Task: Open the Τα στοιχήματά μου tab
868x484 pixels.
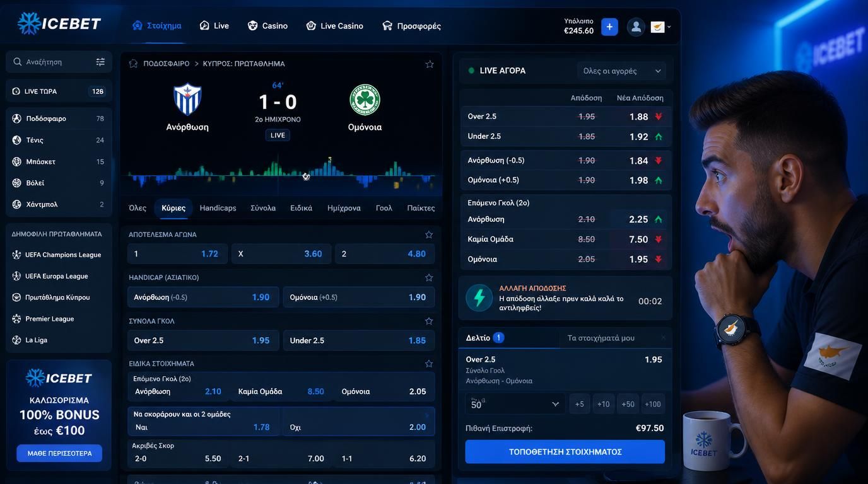Action: [601, 338]
